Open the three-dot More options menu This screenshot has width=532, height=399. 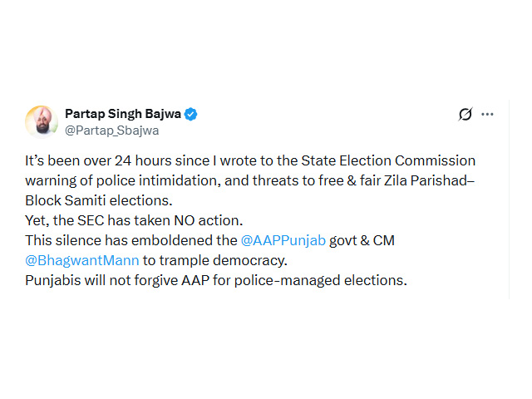(x=488, y=115)
